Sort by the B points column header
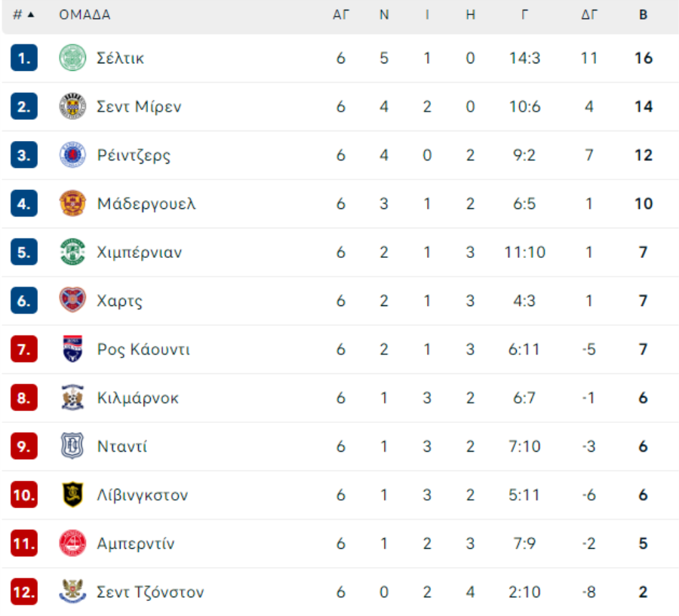The height and width of the screenshot is (616, 679). pos(643,15)
